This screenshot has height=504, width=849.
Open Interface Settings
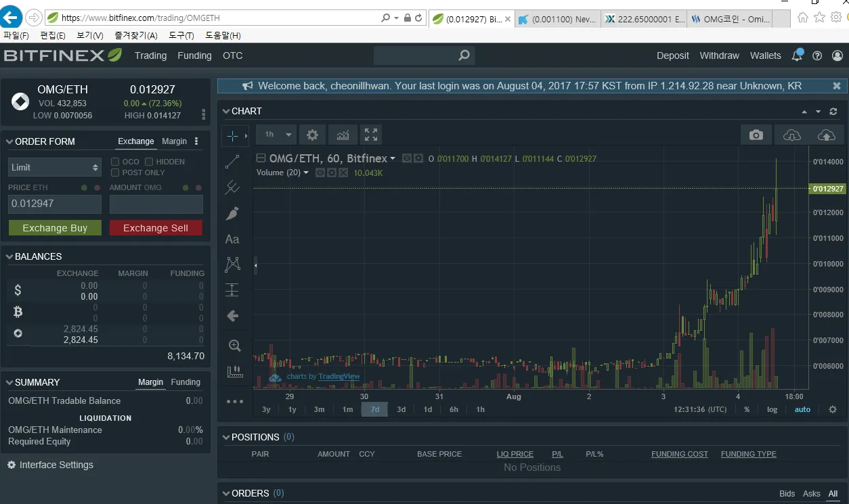51,465
